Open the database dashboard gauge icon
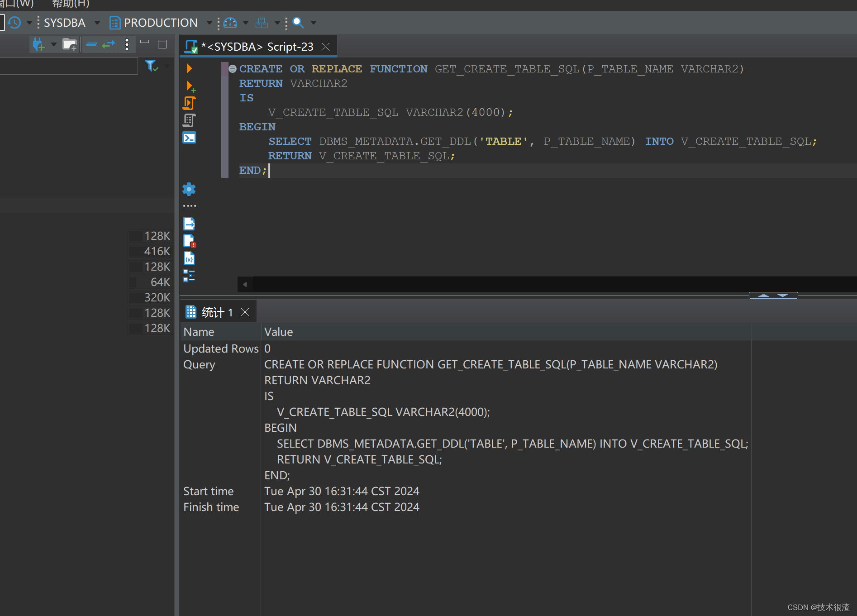Screen dimensions: 857x616 [230, 23]
